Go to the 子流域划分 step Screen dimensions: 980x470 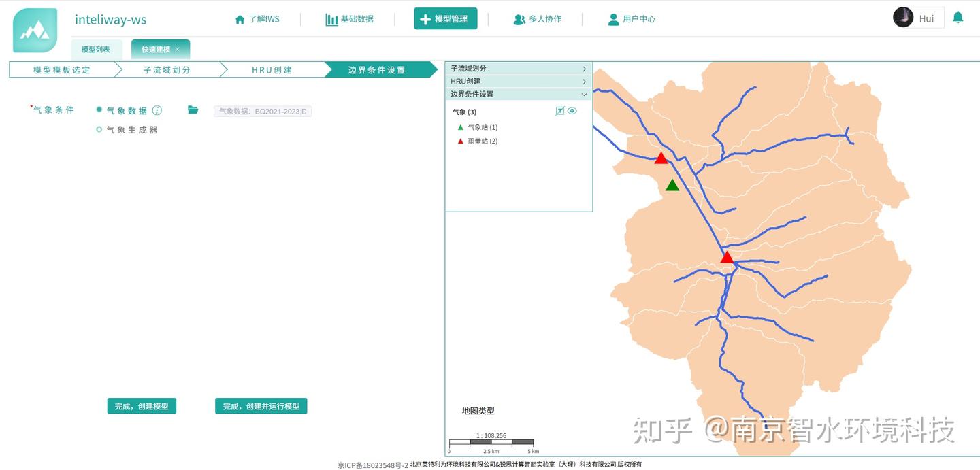tap(167, 70)
